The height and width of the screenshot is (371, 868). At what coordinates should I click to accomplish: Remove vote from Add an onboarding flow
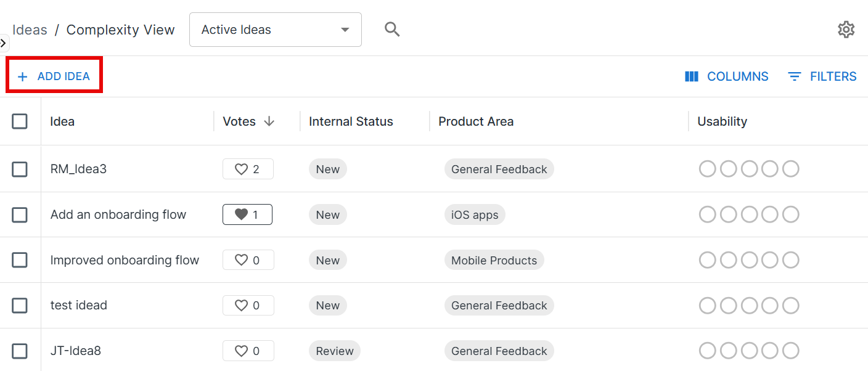coord(240,214)
